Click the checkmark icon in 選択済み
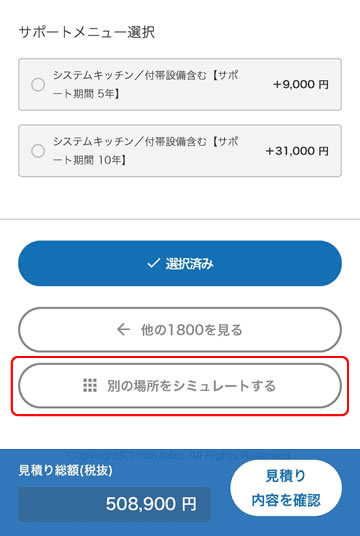The width and height of the screenshot is (360, 536). 153,264
